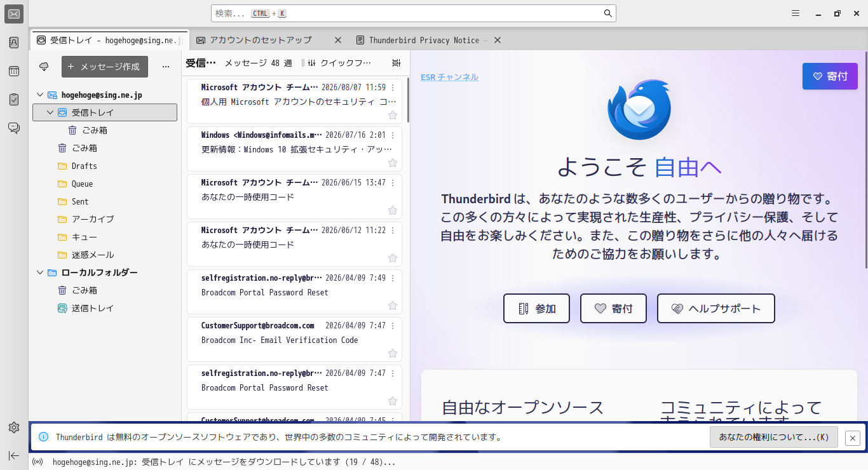Click the blue 寄付 button at top right
The image size is (868, 470).
[830, 76]
